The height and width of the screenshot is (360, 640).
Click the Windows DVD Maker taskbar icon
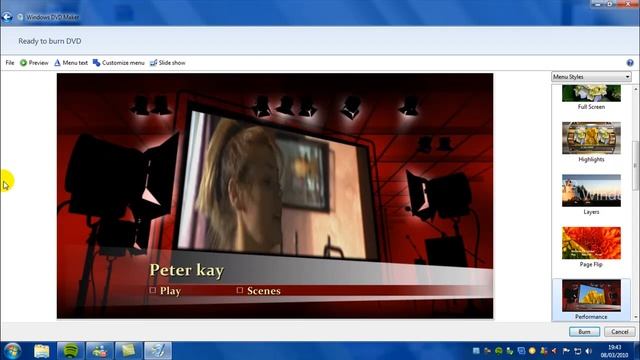(x=158, y=351)
